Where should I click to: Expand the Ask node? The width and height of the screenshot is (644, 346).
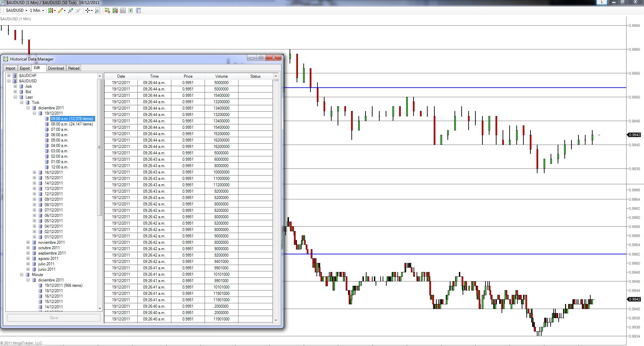coord(15,86)
